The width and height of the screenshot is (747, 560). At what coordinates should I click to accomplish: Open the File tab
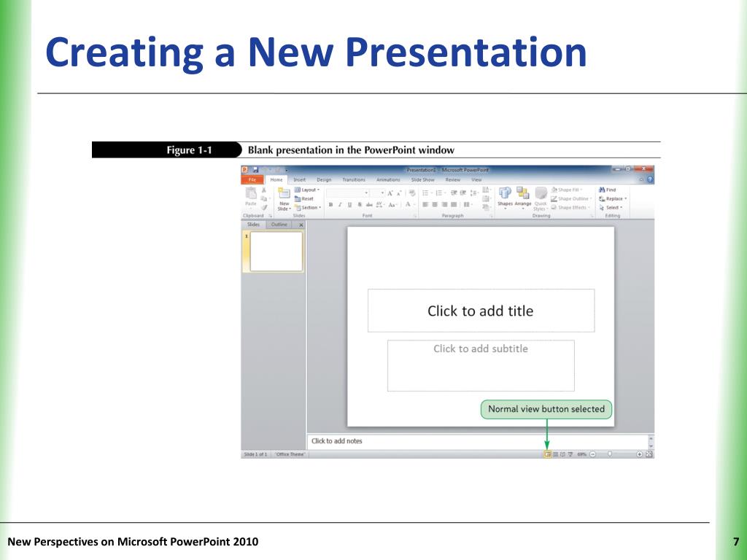tap(252, 179)
